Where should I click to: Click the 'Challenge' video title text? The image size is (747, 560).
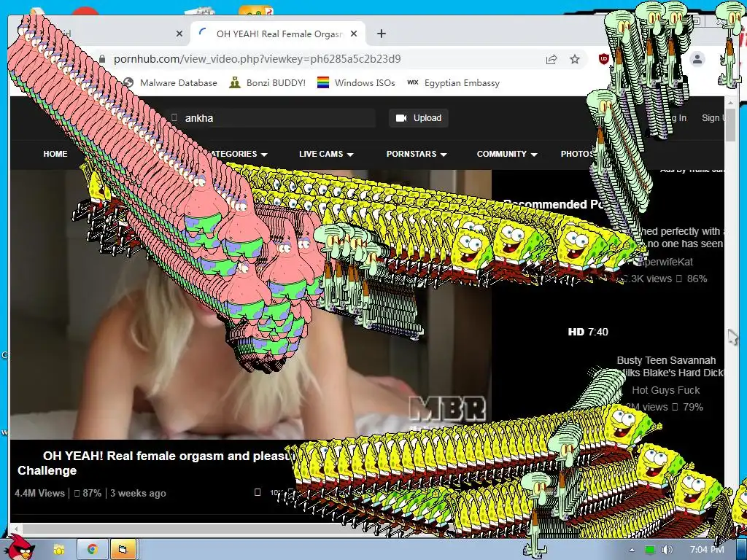point(47,470)
